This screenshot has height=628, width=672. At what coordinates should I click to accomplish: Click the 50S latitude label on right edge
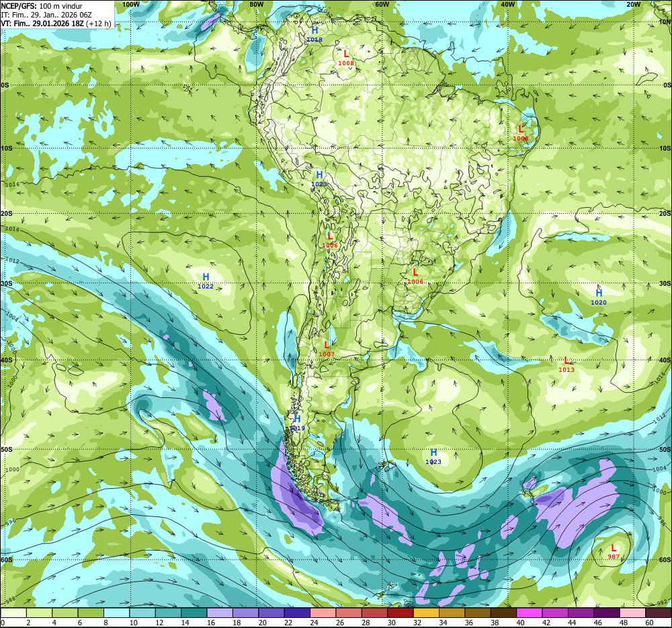coord(665,449)
